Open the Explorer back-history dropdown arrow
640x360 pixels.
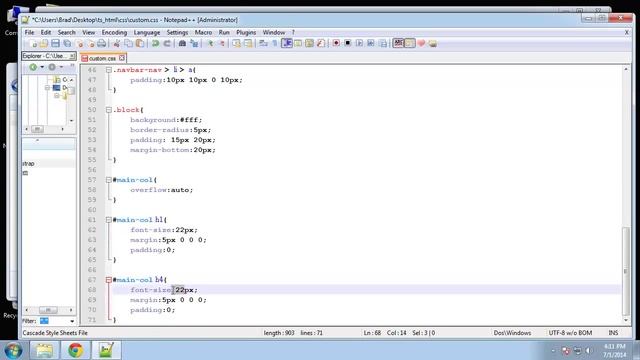click(42, 67)
